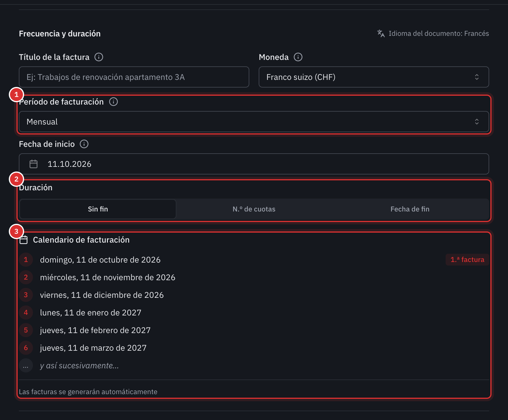This screenshot has width=508, height=420.
Task: Click the 'Título de la factura' label
Action: point(54,57)
